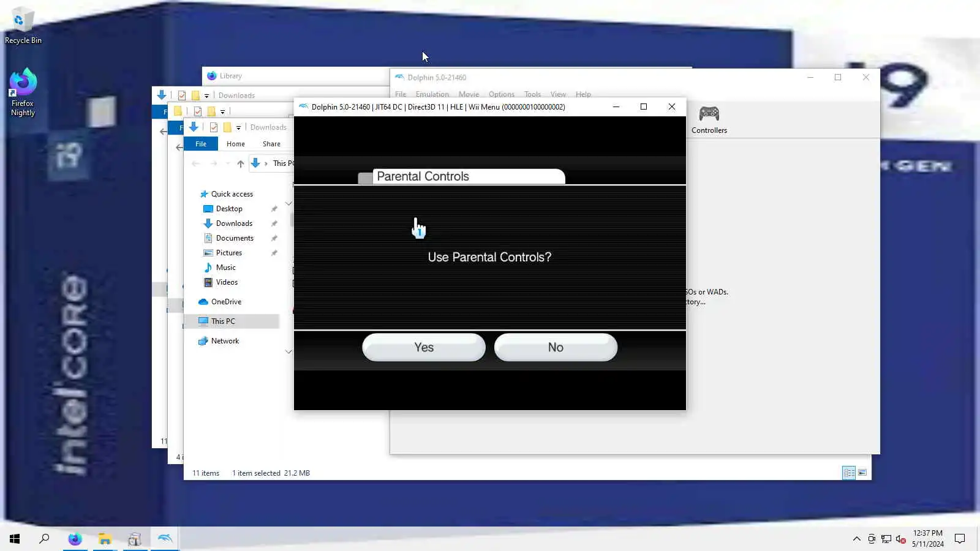Open taskbar Search
This screenshot has height=551, width=980.
tap(44, 539)
